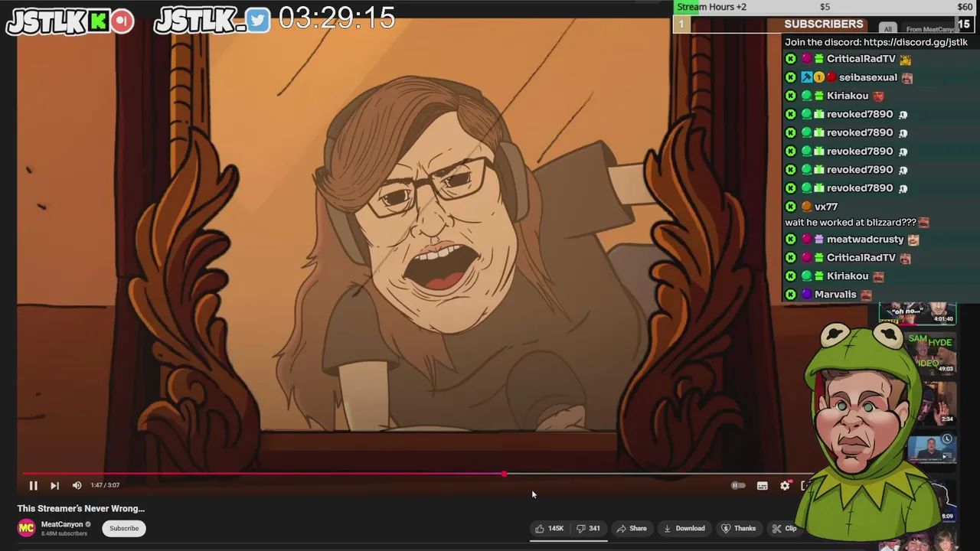Screen dimensions: 980x551
Task: Click the emote after meatwadcrusty's name
Action: point(913,240)
